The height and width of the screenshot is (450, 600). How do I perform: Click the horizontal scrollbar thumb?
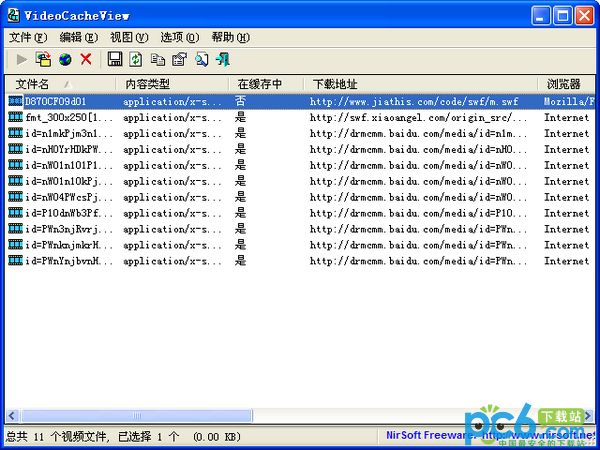click(x=137, y=416)
